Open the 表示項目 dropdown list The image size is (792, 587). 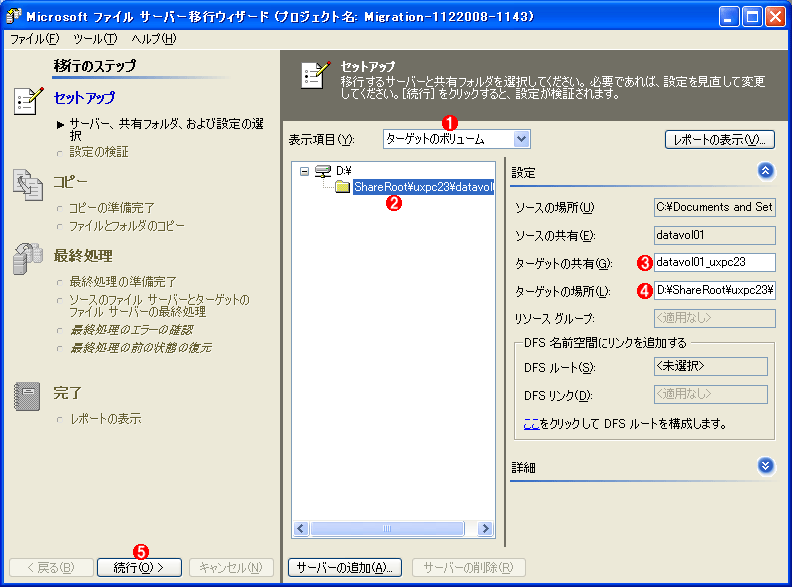[x=521, y=139]
